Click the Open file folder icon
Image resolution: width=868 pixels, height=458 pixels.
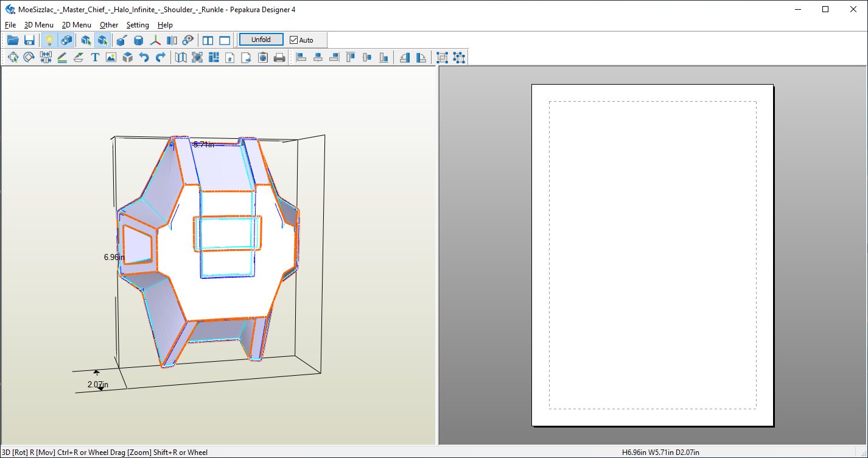coord(13,40)
